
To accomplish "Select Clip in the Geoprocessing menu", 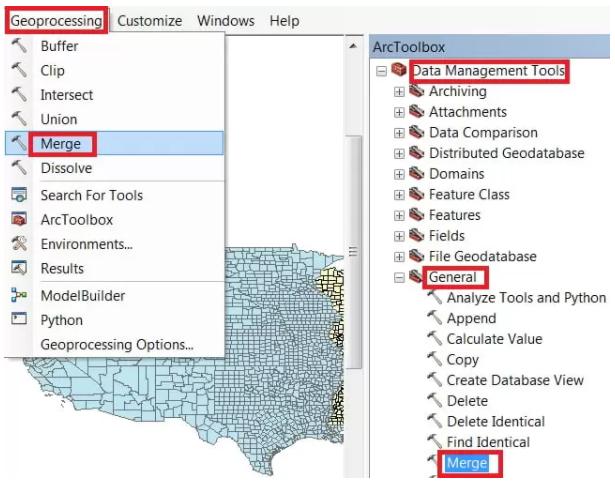I will coord(115,70).
